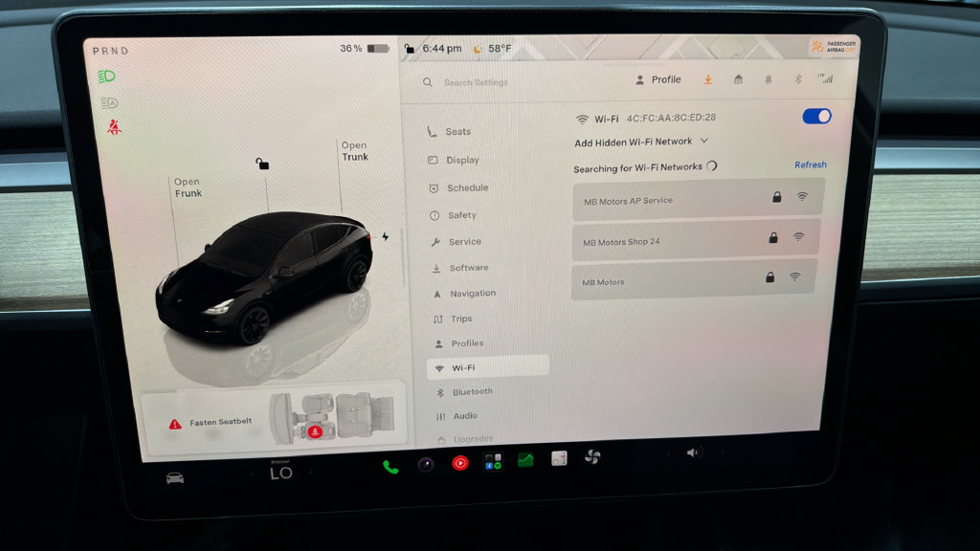Decrease temperature with left arrow
This screenshot has height=551, width=980.
[x=252, y=474]
